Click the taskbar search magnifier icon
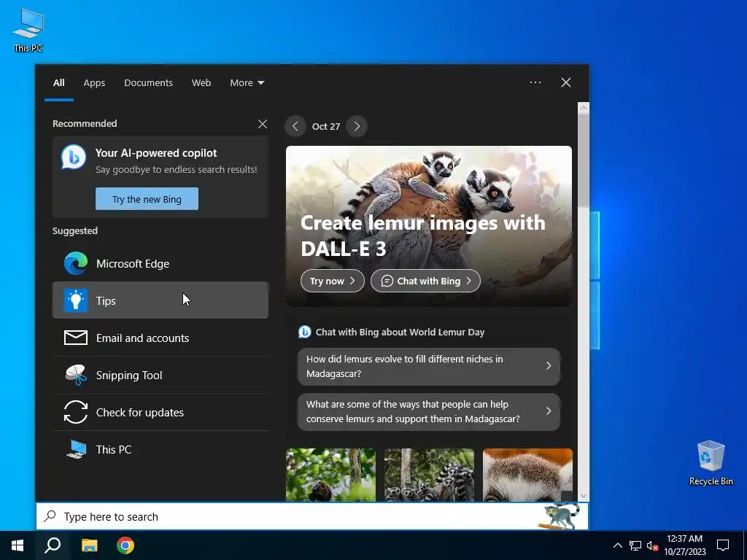This screenshot has width=747, height=560. 53,545
